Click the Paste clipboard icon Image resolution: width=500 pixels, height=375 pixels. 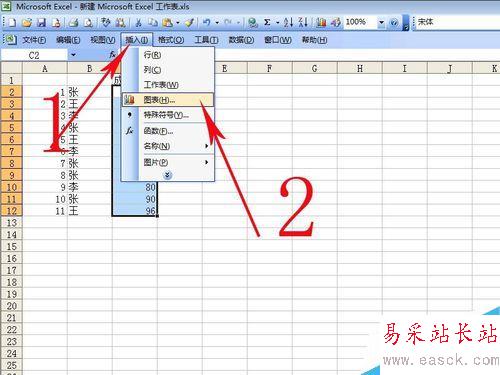pyautogui.click(x=167, y=22)
